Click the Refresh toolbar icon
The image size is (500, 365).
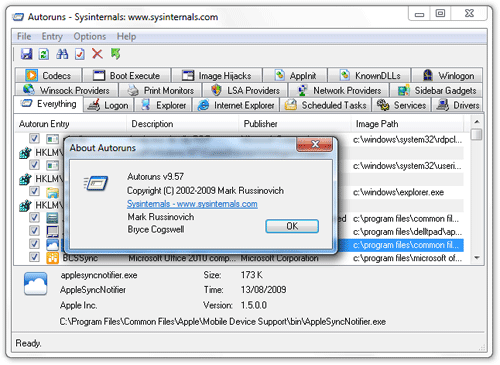(x=44, y=54)
